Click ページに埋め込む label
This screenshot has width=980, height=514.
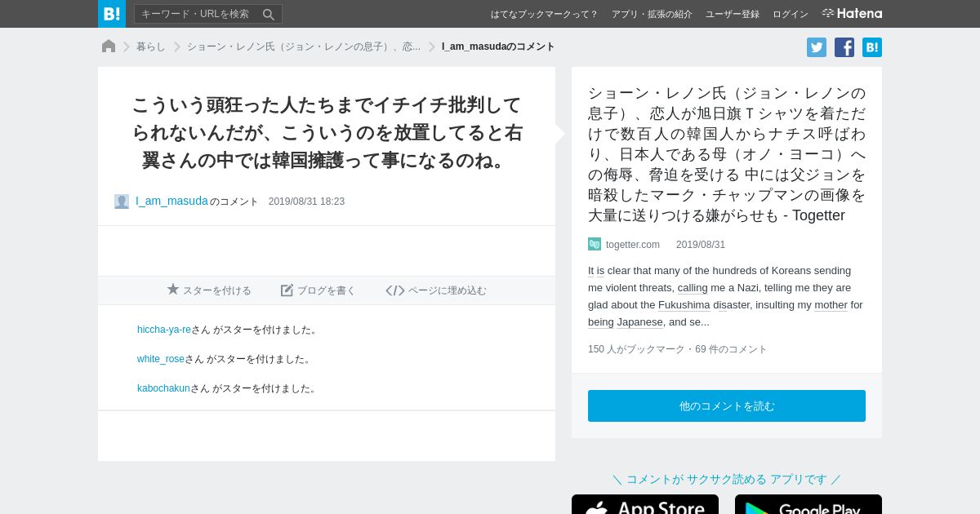coord(448,290)
